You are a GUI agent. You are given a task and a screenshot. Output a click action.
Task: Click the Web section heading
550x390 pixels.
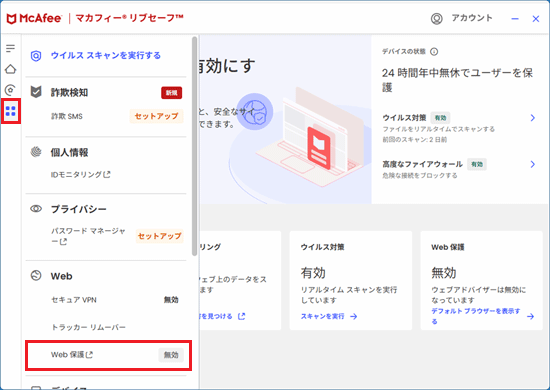tap(61, 276)
